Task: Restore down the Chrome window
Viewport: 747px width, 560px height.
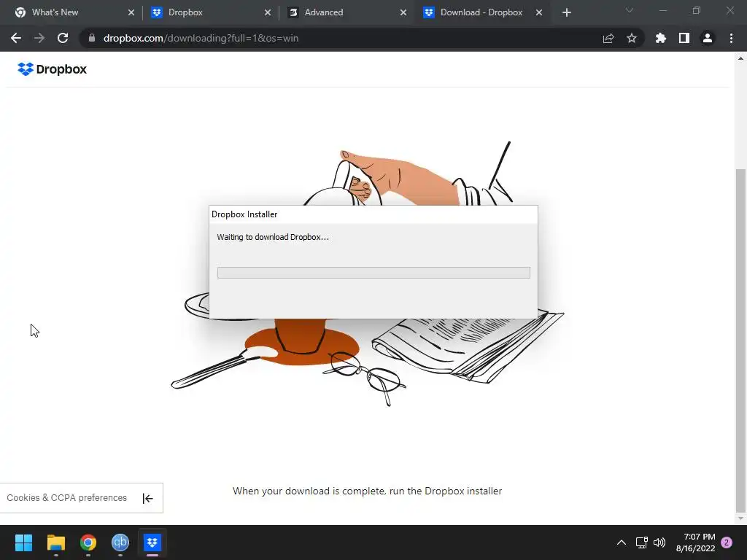Action: (x=697, y=10)
